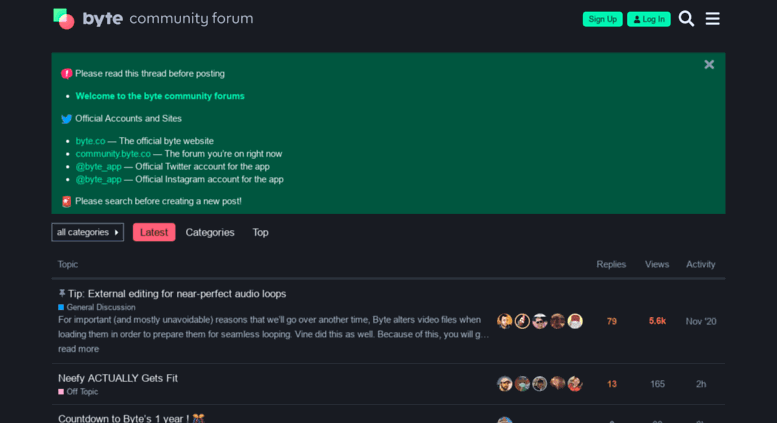The height and width of the screenshot is (423, 777).
Task: Click the Log In button
Action: (649, 19)
